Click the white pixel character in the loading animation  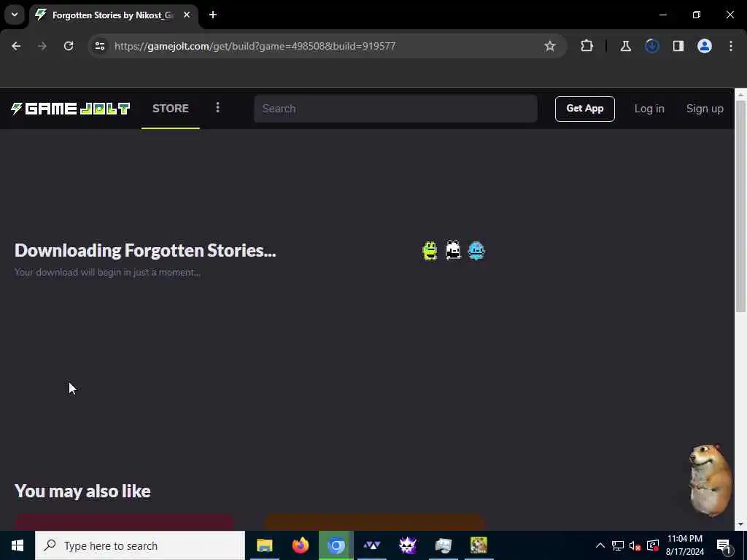(453, 251)
